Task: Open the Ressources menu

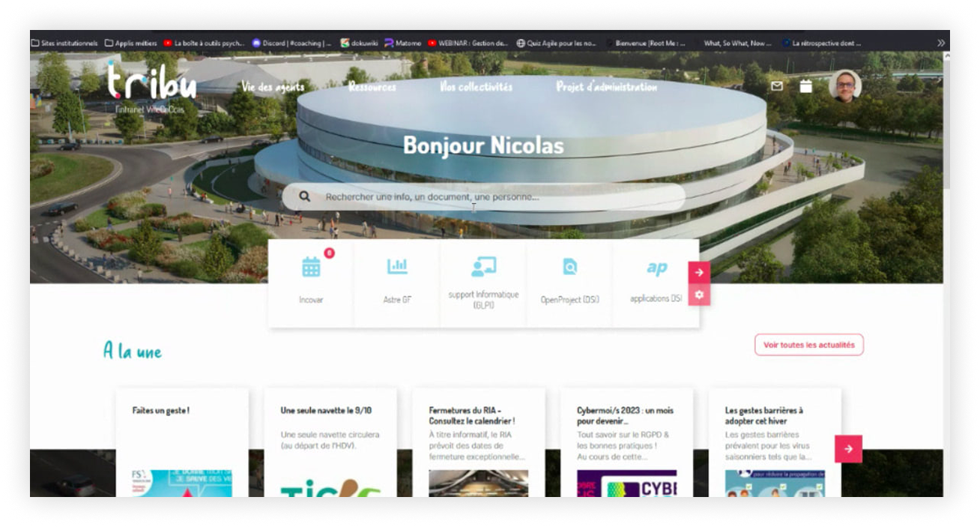Action: (372, 87)
